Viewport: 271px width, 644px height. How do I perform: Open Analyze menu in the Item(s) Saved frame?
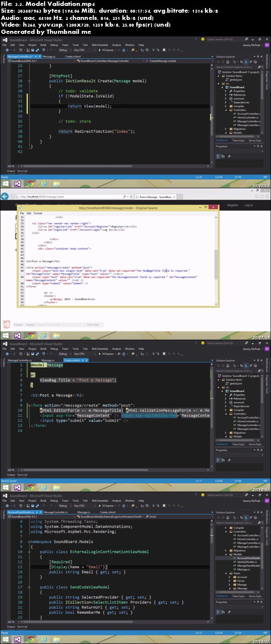[116, 349]
